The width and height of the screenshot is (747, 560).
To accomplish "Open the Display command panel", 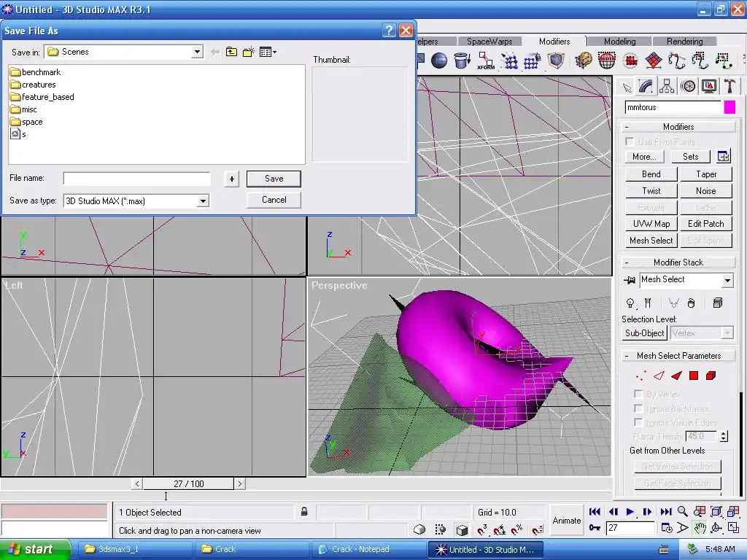I will coord(709,87).
